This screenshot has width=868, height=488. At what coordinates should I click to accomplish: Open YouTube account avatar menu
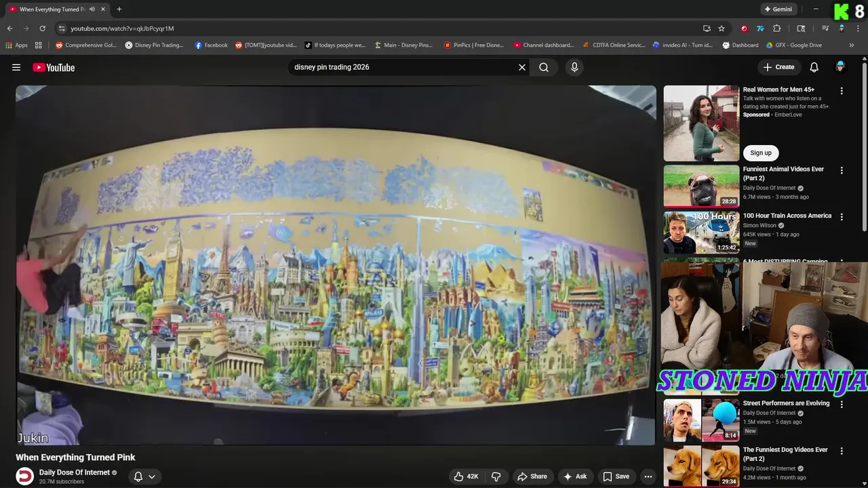click(x=840, y=66)
